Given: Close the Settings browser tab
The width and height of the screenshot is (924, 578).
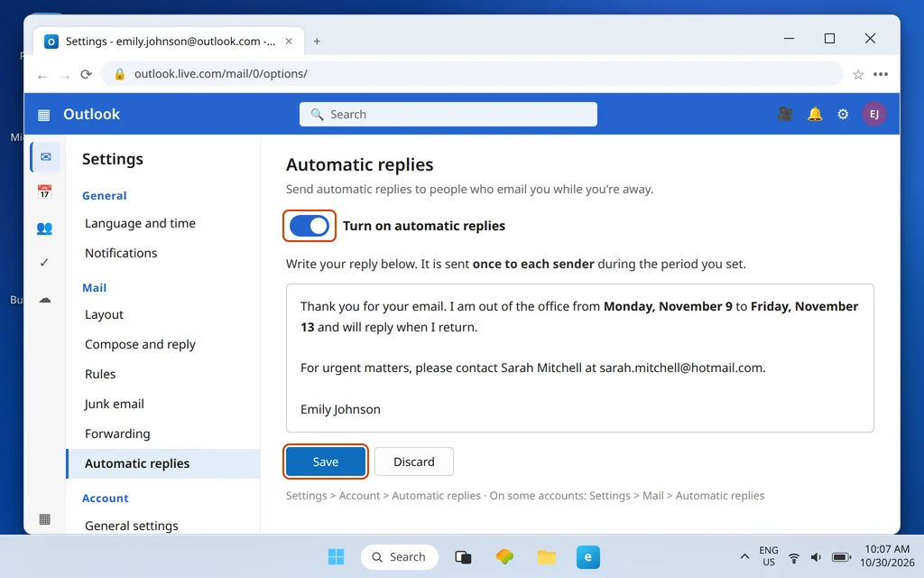Looking at the screenshot, I should [x=289, y=42].
